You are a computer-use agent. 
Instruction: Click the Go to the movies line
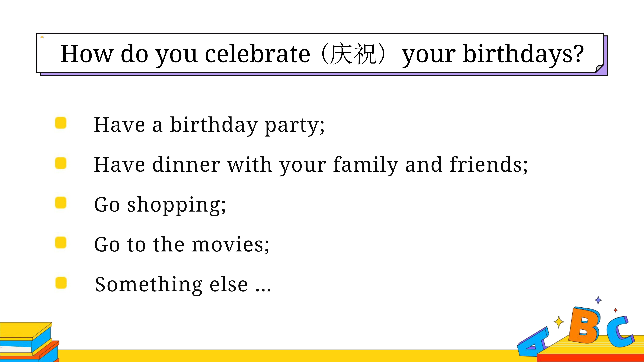coord(182,245)
